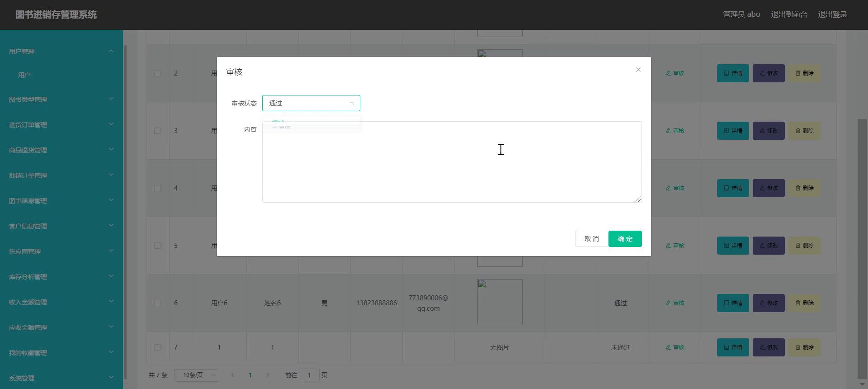The image size is (868, 389).
Task: Click 删除 button in row 4
Action: pos(804,188)
